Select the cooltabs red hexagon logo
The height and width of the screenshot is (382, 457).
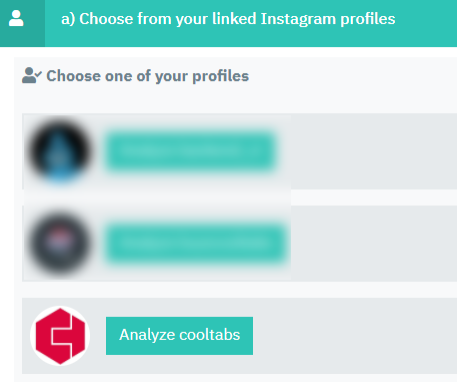pos(60,336)
